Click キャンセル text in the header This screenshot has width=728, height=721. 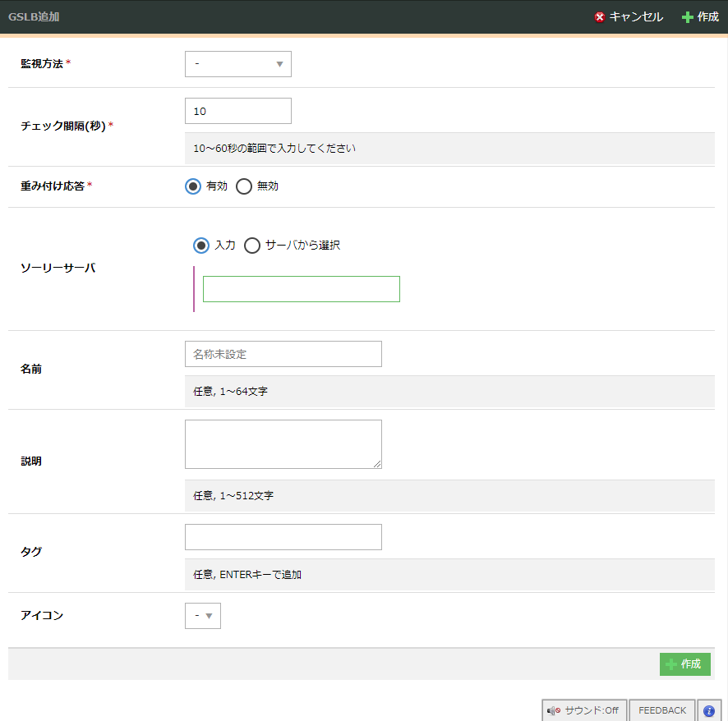coord(636,17)
